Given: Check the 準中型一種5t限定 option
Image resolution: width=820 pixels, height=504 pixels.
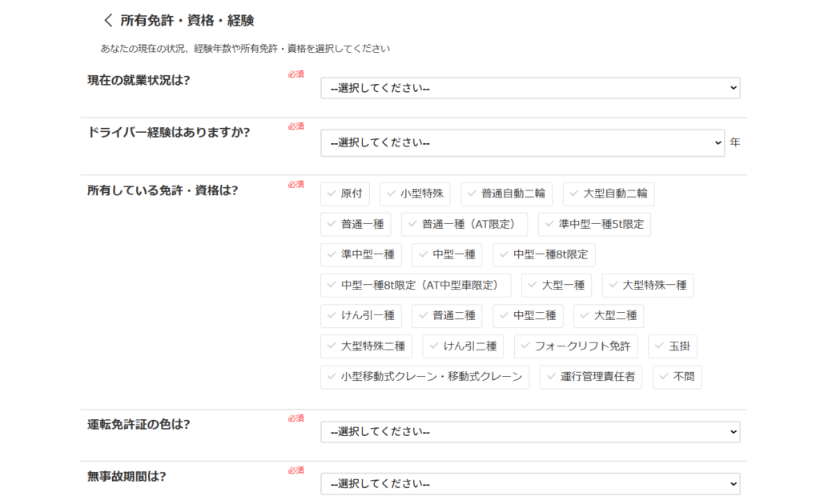Looking at the screenshot, I should point(594,225).
